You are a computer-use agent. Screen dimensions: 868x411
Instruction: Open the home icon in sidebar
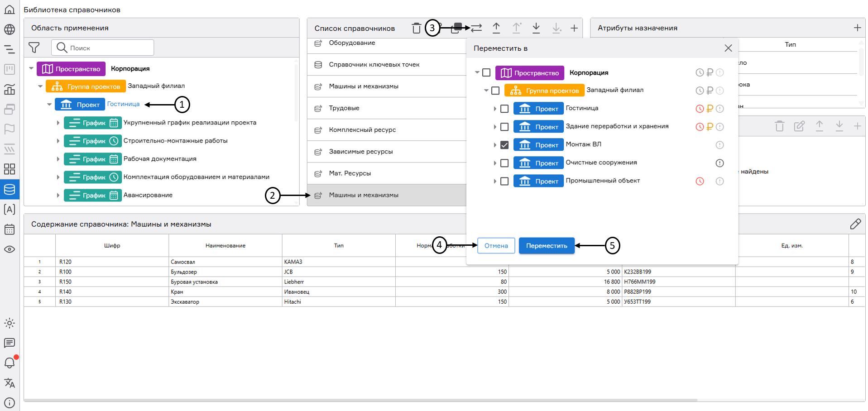(x=10, y=10)
